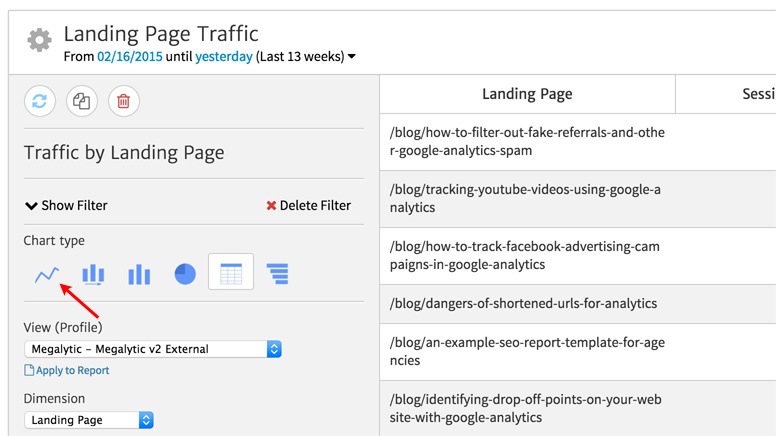This screenshot has height=436, width=776.
Task: Select the bar chart with line type
Action: pos(93,274)
